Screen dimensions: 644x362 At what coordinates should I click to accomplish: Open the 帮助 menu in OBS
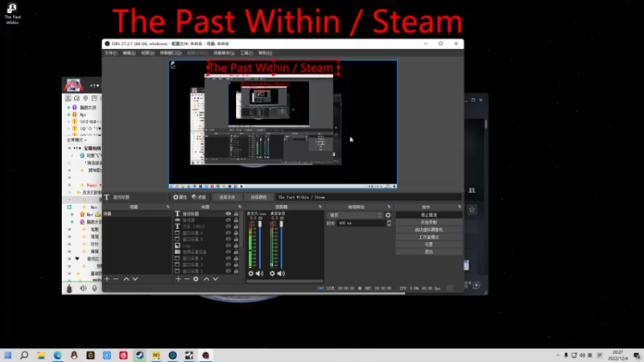[x=266, y=53]
